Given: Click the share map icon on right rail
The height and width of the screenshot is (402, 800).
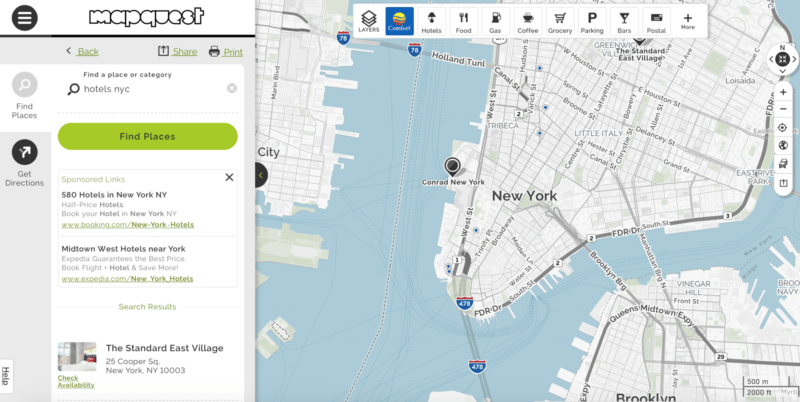Looking at the screenshot, I should (783, 183).
